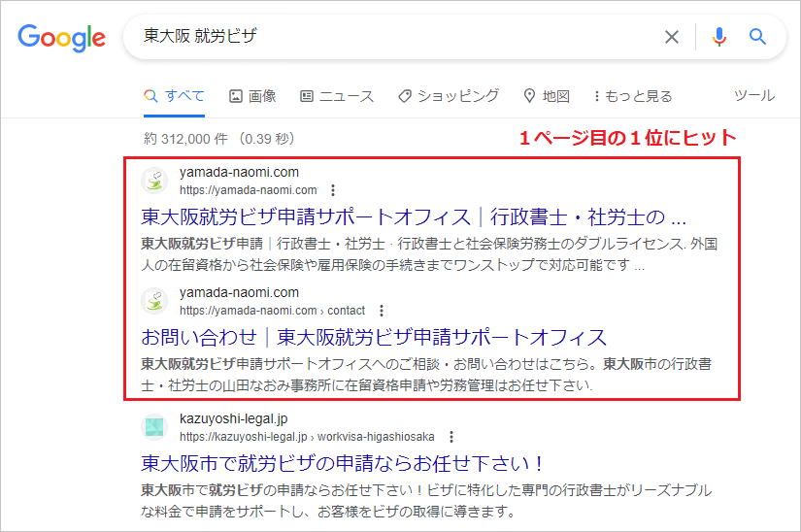Expand the もっと見る menu

[633, 96]
